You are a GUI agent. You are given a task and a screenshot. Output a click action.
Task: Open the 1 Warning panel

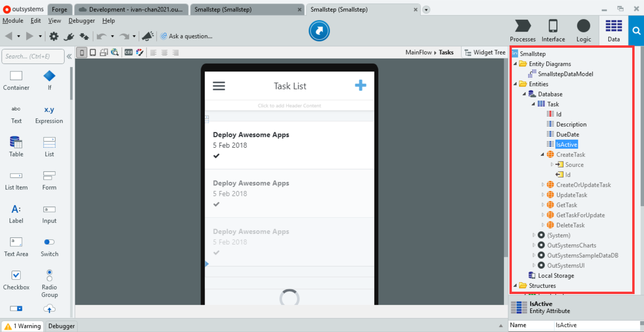pos(23,326)
